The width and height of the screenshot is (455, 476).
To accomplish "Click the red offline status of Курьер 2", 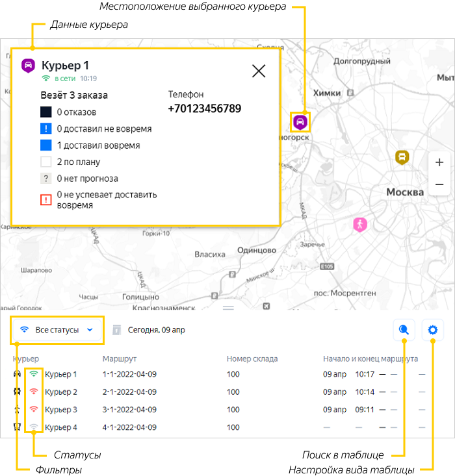I will point(34,392).
